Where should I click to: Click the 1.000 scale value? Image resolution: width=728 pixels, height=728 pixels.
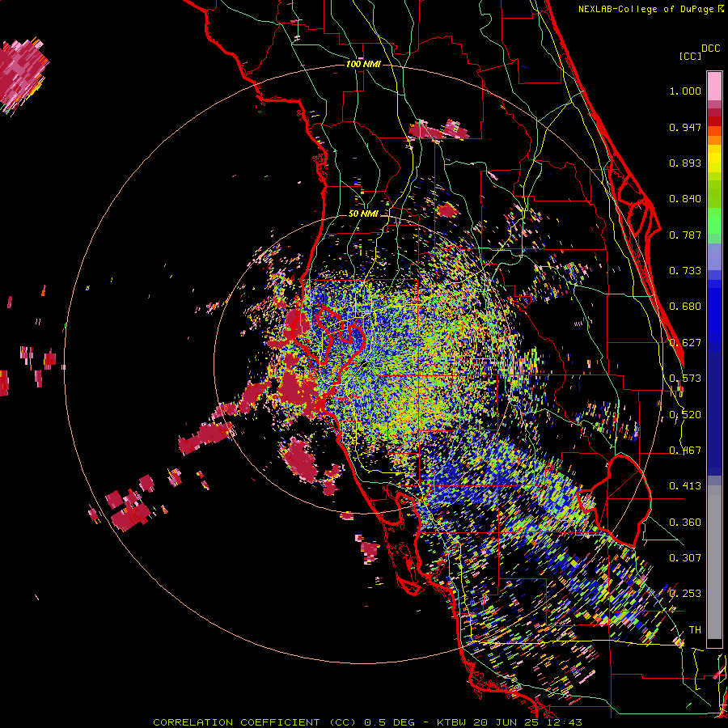click(x=685, y=91)
